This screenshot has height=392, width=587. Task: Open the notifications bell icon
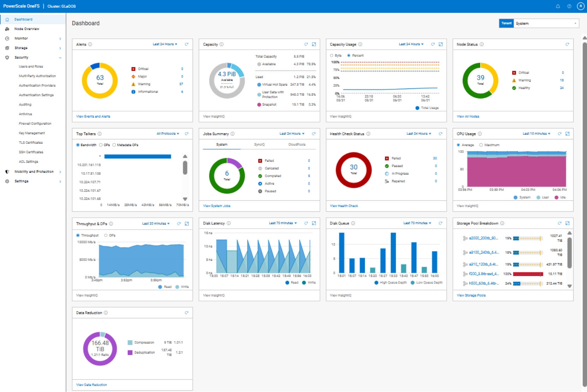[x=558, y=6]
